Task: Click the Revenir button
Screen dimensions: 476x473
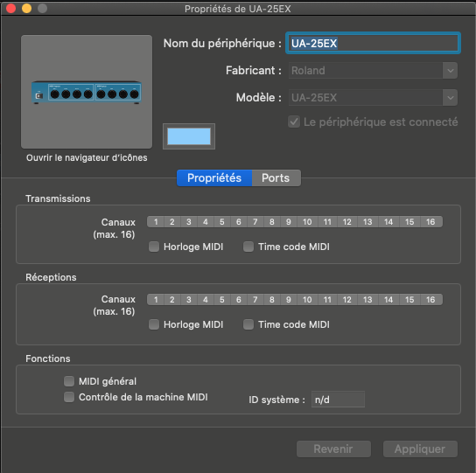Action: (x=333, y=449)
